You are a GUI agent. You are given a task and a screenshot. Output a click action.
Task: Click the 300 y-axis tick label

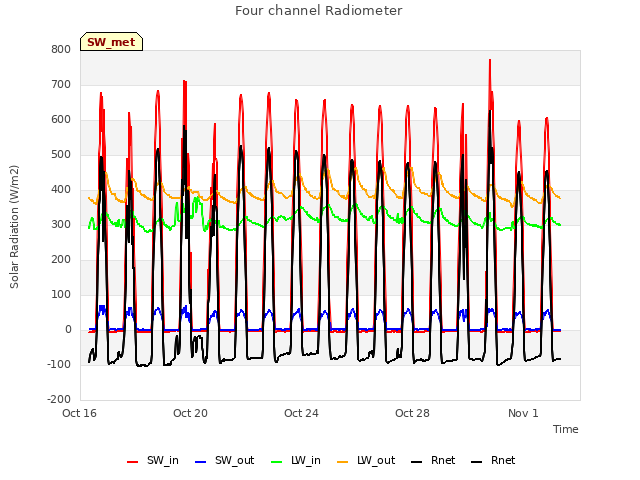click(x=61, y=224)
